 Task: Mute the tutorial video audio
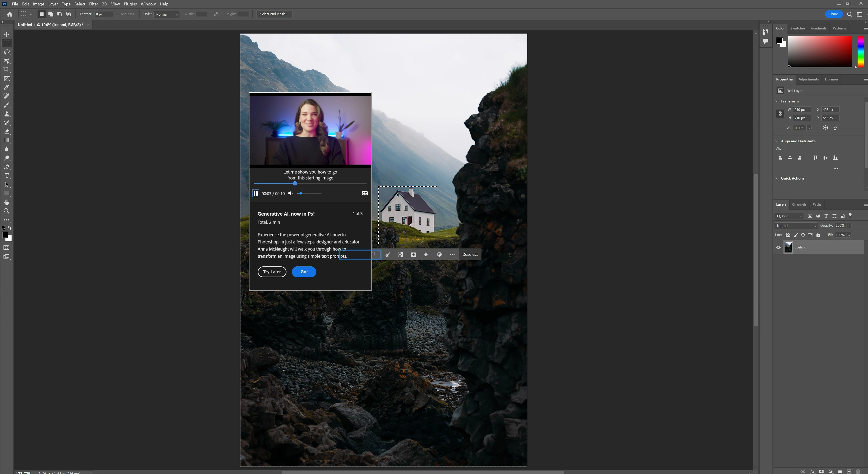point(290,193)
